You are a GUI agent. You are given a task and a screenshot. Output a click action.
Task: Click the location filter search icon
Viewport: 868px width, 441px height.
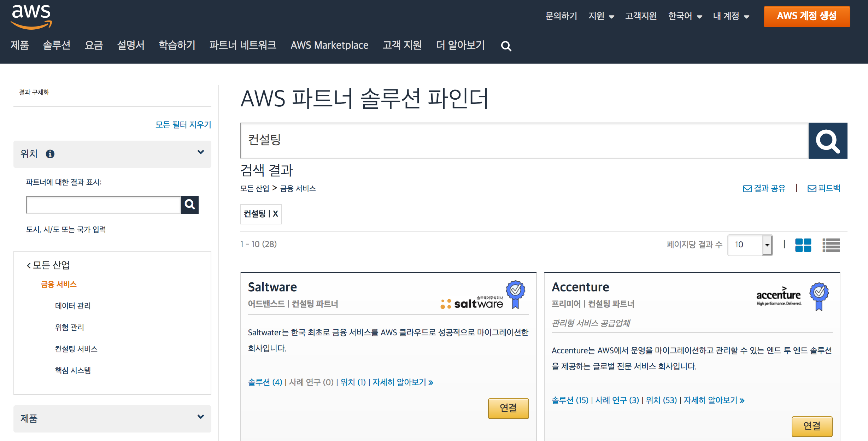coord(190,205)
